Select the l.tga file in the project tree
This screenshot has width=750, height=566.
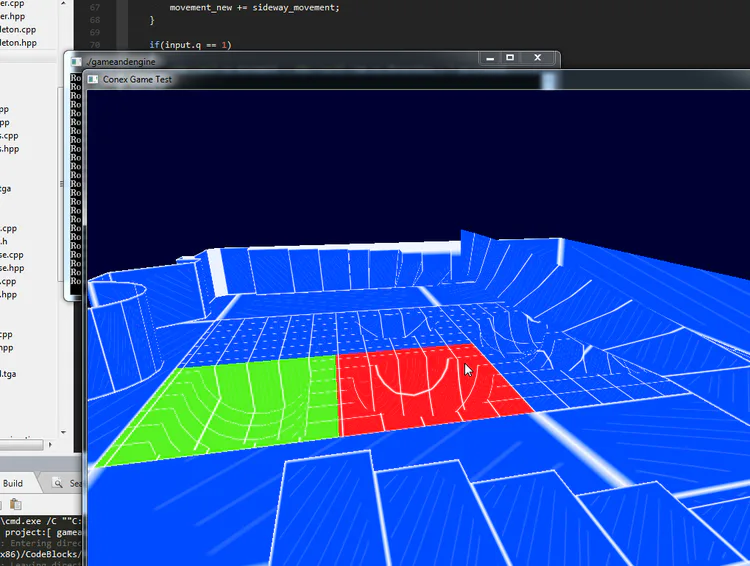click(x=8, y=374)
